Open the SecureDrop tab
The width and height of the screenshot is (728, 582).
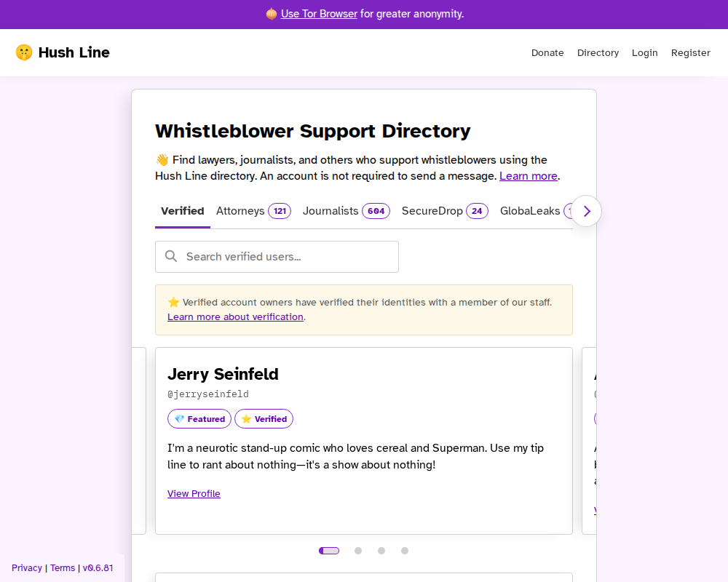pos(445,211)
